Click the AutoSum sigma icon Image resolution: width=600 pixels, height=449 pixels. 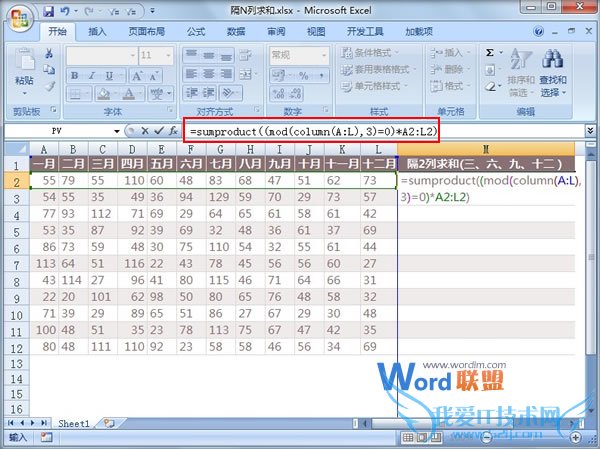pyautogui.click(x=490, y=52)
